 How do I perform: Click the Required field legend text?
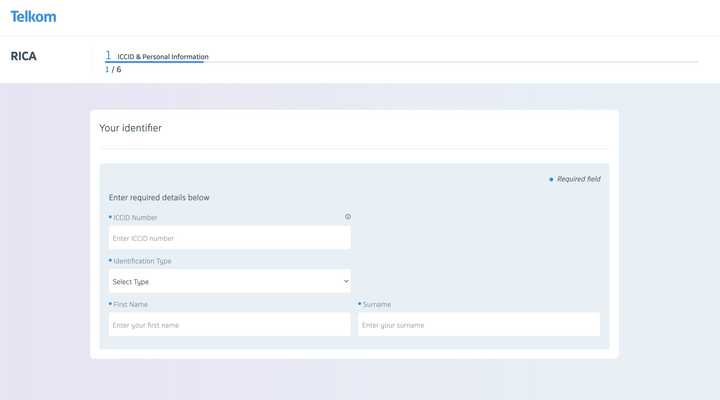pos(579,179)
